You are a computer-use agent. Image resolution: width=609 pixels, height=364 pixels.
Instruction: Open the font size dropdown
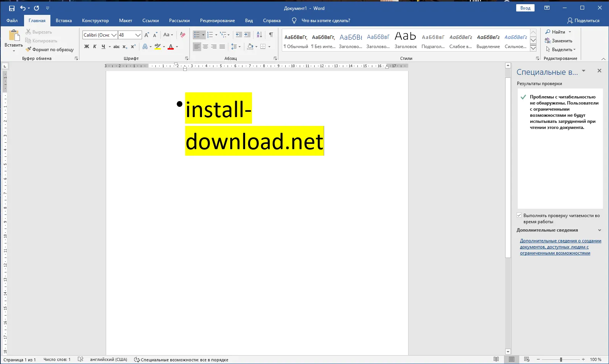pos(138,35)
